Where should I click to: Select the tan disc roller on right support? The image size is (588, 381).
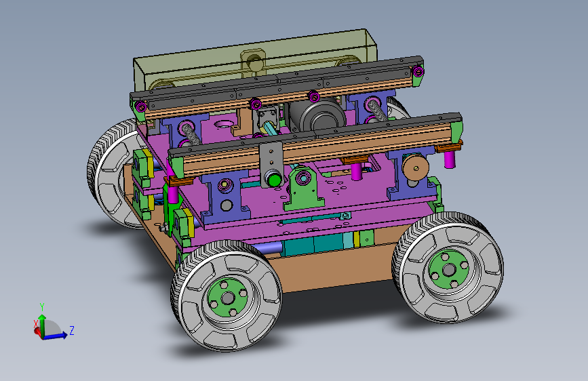(x=416, y=168)
